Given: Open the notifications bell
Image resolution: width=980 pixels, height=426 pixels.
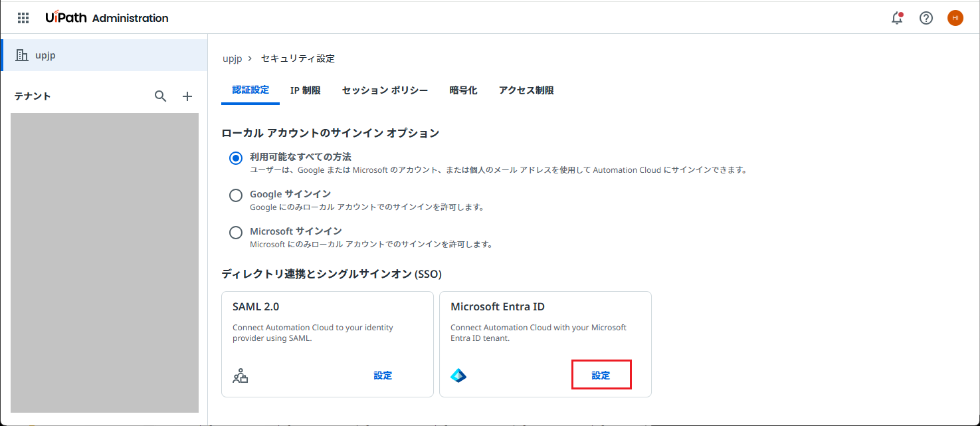Looking at the screenshot, I should (x=897, y=18).
